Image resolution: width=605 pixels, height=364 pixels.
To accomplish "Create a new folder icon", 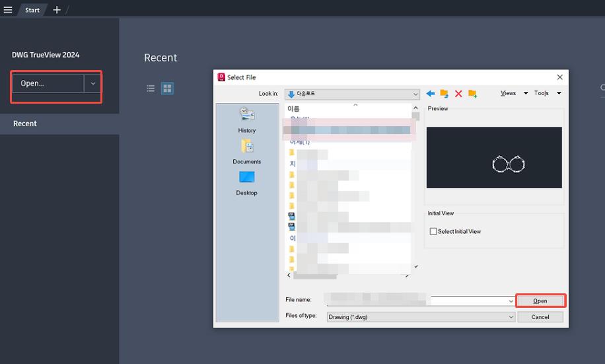I will [x=472, y=93].
